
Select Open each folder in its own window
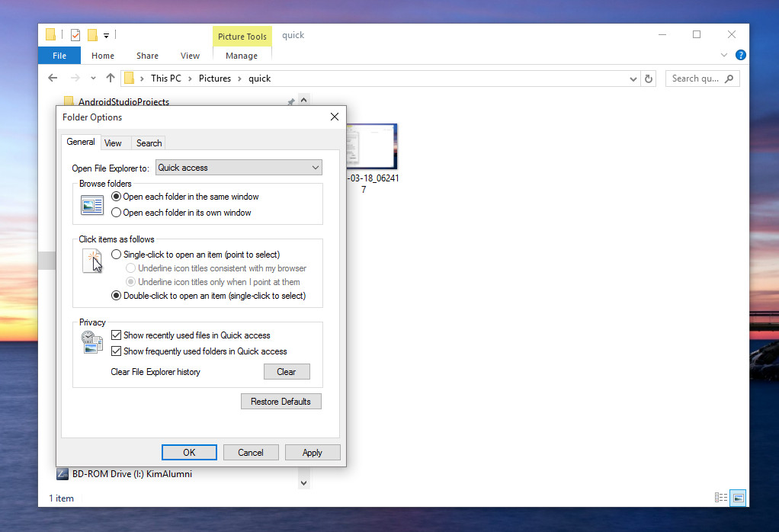pyautogui.click(x=181, y=213)
